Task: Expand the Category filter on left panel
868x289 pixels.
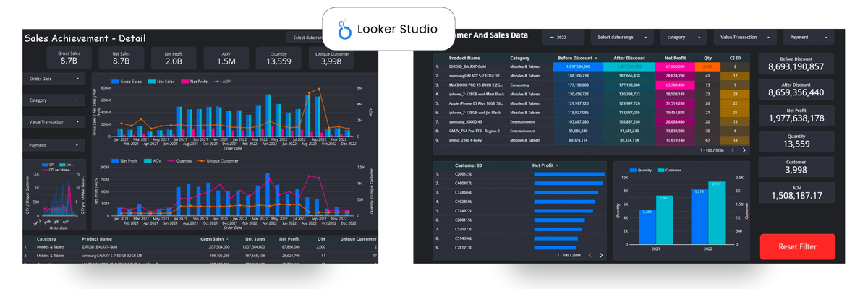Action: 54,100
